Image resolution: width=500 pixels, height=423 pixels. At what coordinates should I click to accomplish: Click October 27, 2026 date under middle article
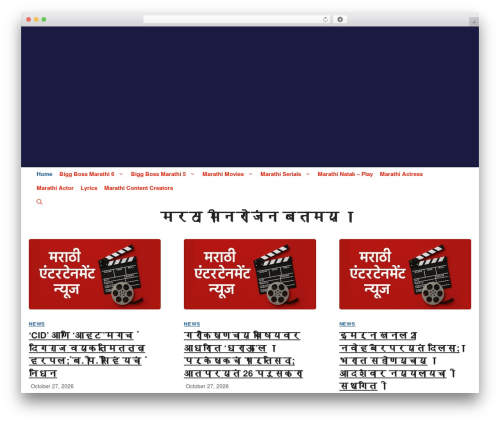pyautogui.click(x=207, y=386)
